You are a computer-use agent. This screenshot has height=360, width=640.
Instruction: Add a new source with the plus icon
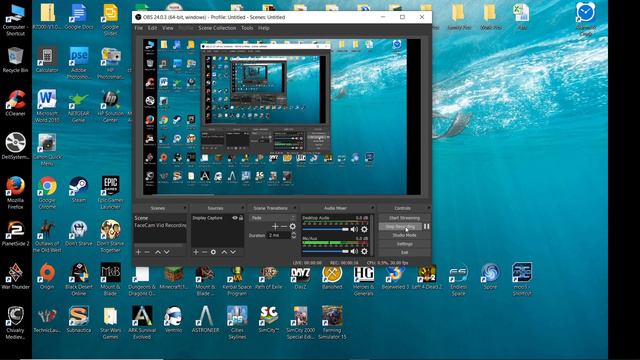pyautogui.click(x=196, y=252)
